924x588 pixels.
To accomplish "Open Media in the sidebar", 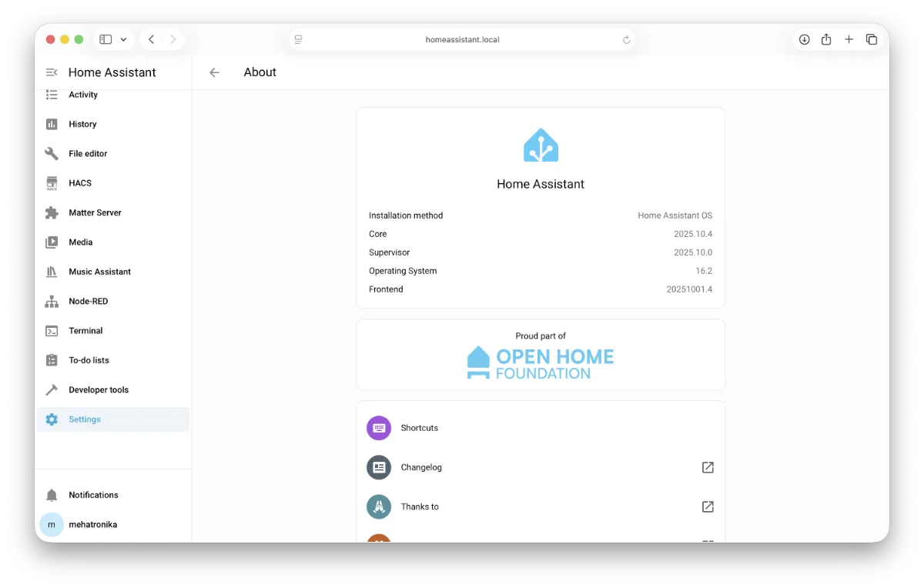I will [x=80, y=242].
